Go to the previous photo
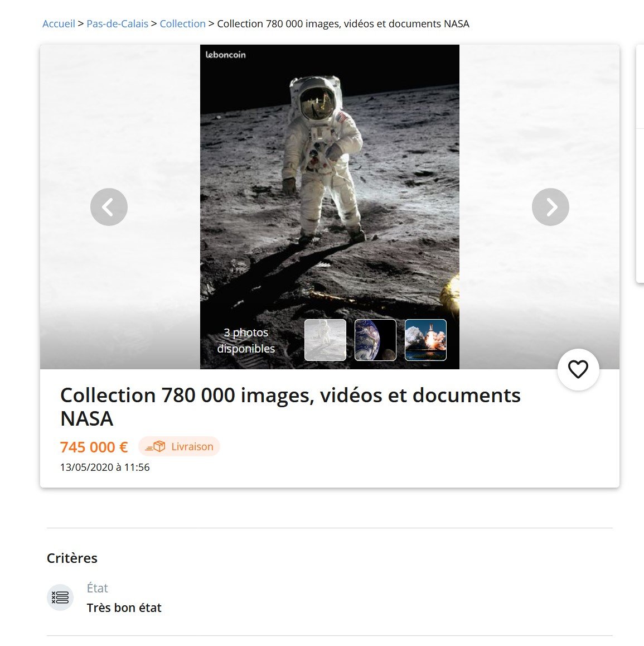The height and width of the screenshot is (646, 644). [109, 207]
